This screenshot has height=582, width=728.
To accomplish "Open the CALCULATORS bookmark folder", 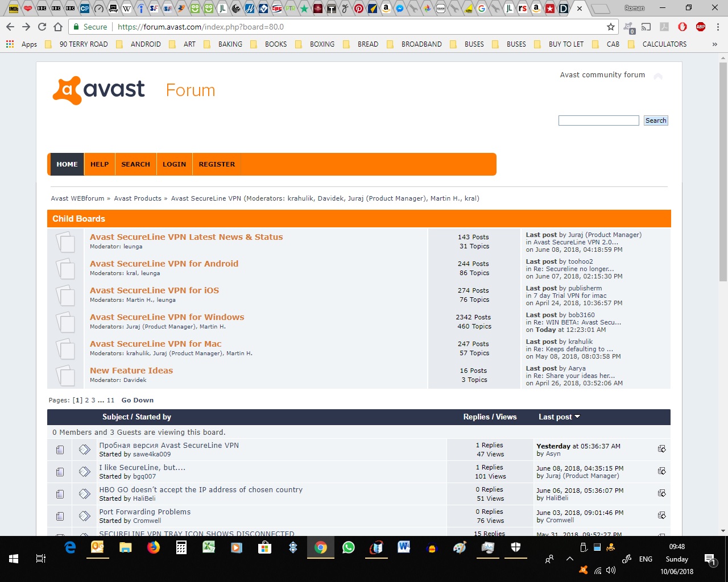I will pyautogui.click(x=657, y=44).
